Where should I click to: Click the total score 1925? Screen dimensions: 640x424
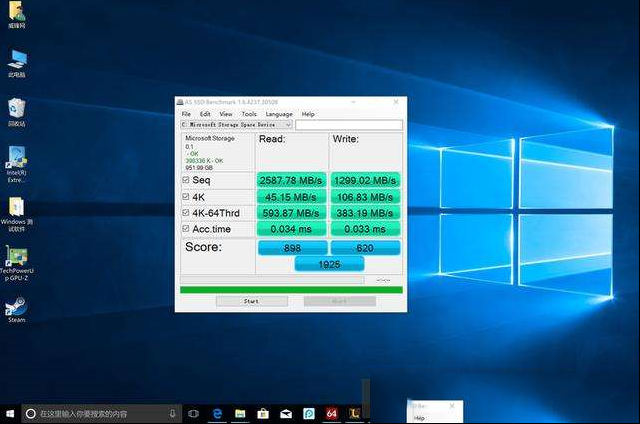coord(329,264)
